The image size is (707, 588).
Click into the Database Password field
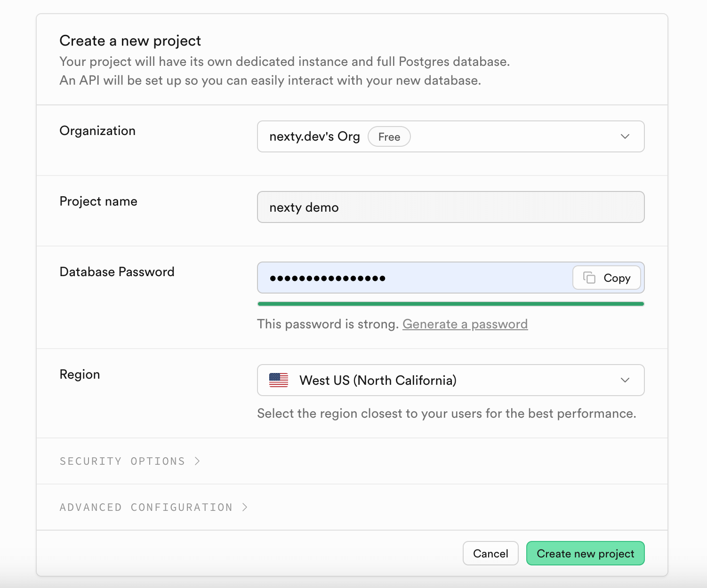click(414, 278)
